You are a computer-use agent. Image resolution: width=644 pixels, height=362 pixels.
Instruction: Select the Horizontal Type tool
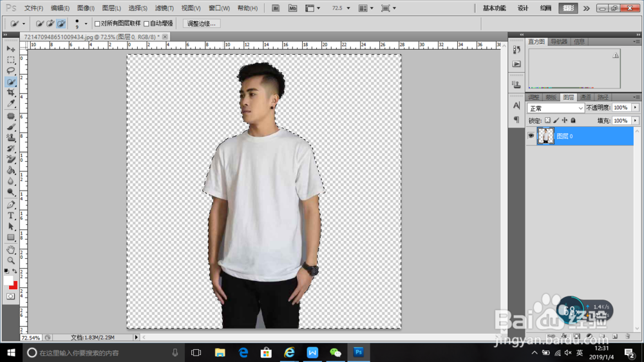click(11, 215)
